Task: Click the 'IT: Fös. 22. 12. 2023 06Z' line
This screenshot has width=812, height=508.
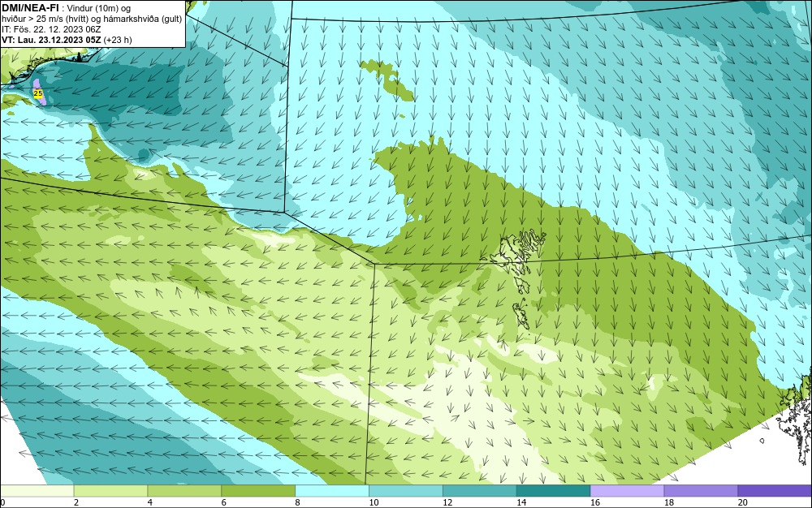Action: (51, 29)
